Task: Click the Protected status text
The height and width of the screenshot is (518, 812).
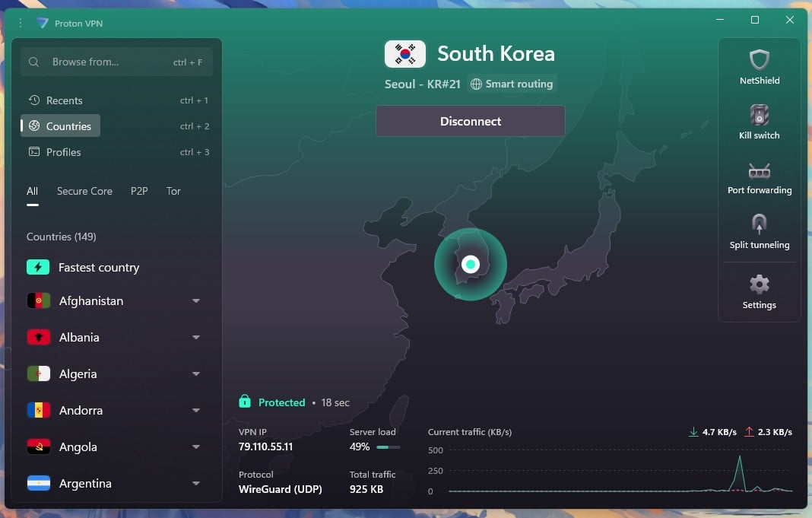Action: click(x=282, y=402)
